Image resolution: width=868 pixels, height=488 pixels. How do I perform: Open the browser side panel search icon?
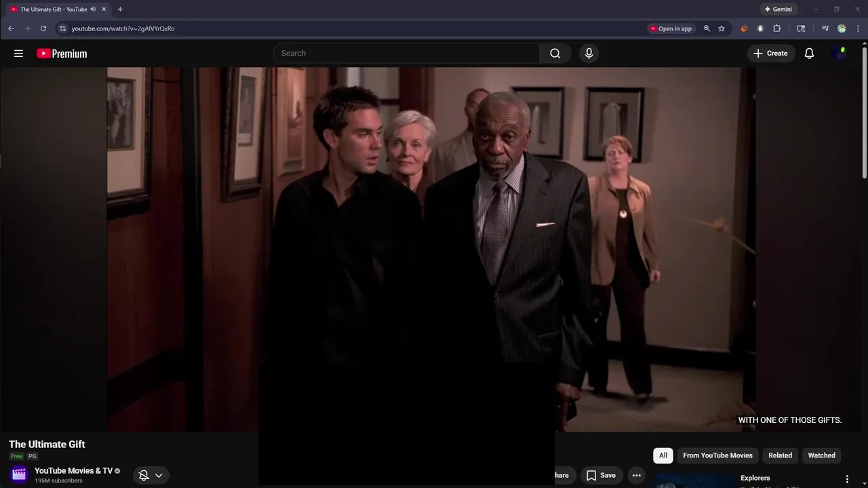(801, 28)
